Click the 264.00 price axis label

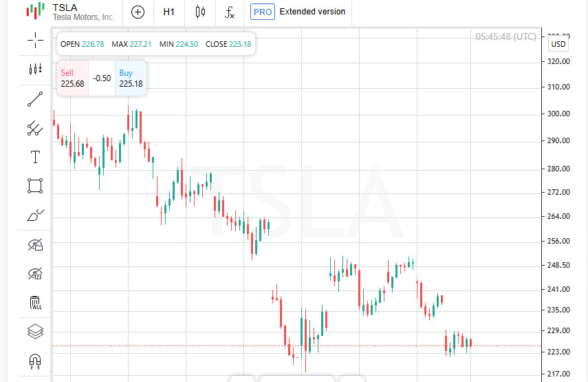[558, 216]
